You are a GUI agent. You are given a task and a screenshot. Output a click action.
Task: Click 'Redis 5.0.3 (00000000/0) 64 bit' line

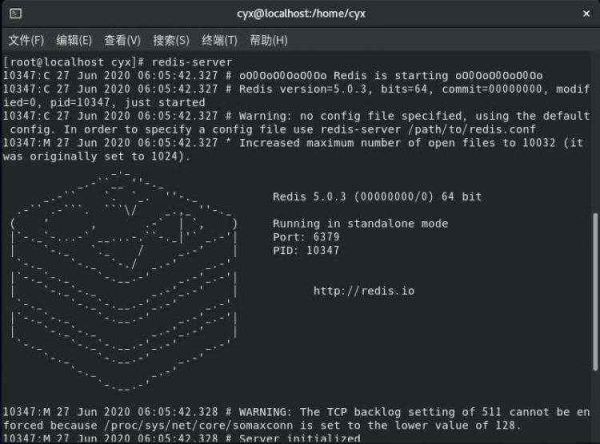pos(377,197)
